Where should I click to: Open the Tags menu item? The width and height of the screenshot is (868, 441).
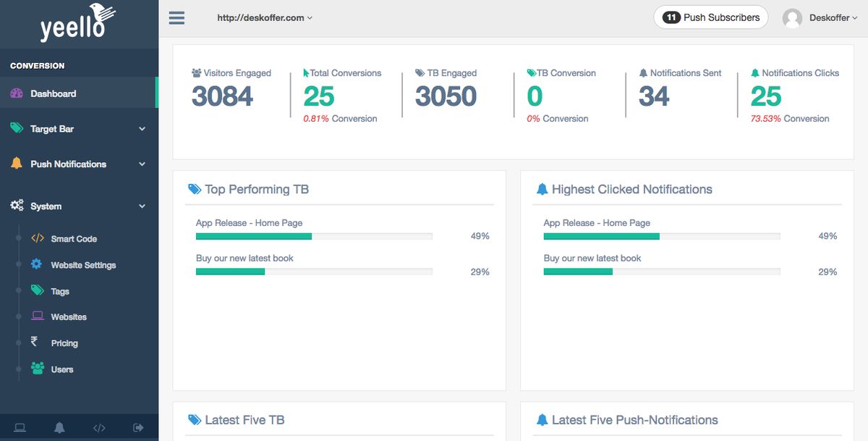[60, 291]
